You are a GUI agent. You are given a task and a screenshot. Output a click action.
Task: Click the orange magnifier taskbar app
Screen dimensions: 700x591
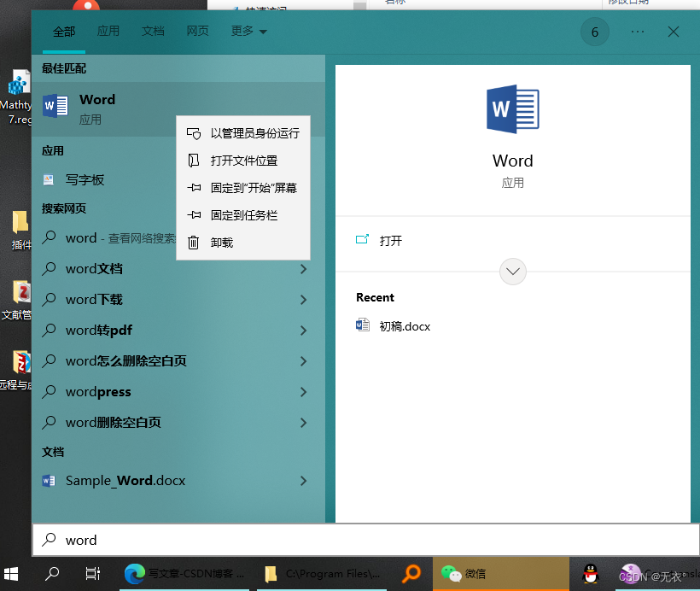coord(411,574)
